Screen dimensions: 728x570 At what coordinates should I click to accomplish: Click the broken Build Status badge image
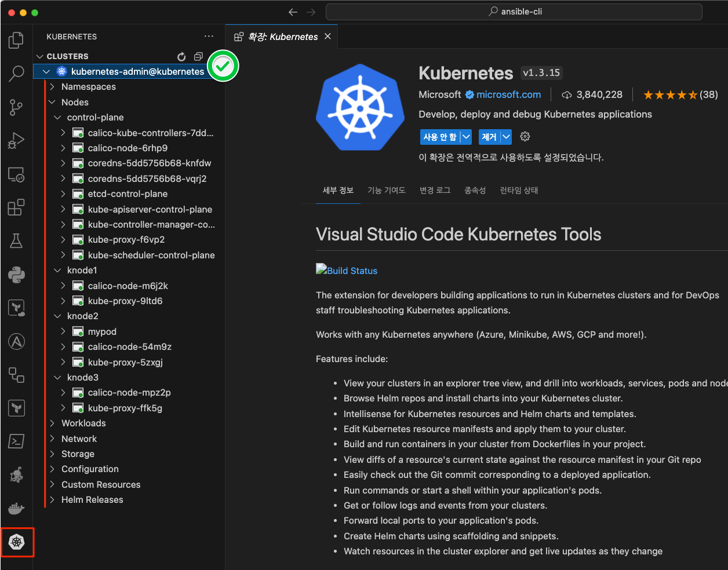tap(321, 269)
